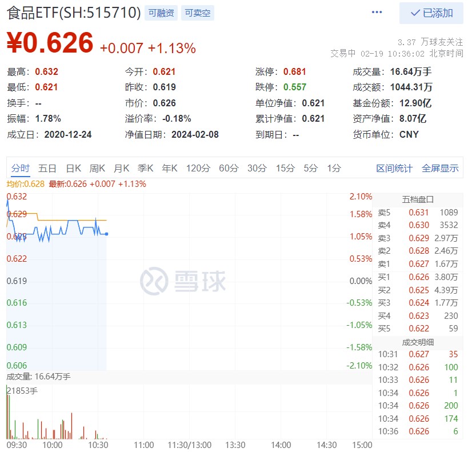Select the 月K monthly chart view
Image resolution: width=476 pixels, height=452 pixels.
click(121, 168)
